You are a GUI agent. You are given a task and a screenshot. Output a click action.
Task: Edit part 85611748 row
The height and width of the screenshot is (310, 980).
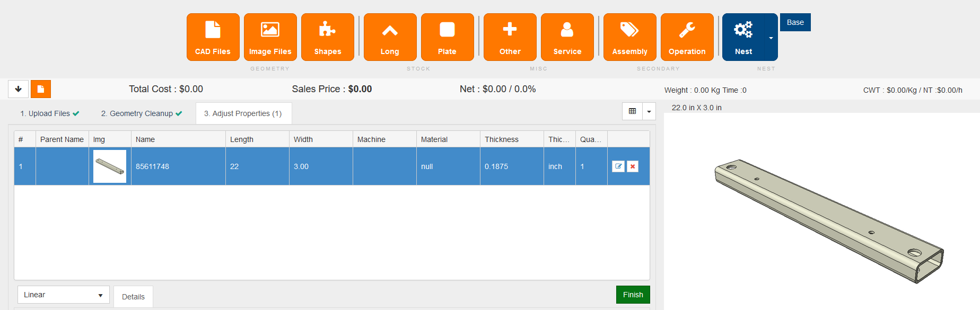618,166
